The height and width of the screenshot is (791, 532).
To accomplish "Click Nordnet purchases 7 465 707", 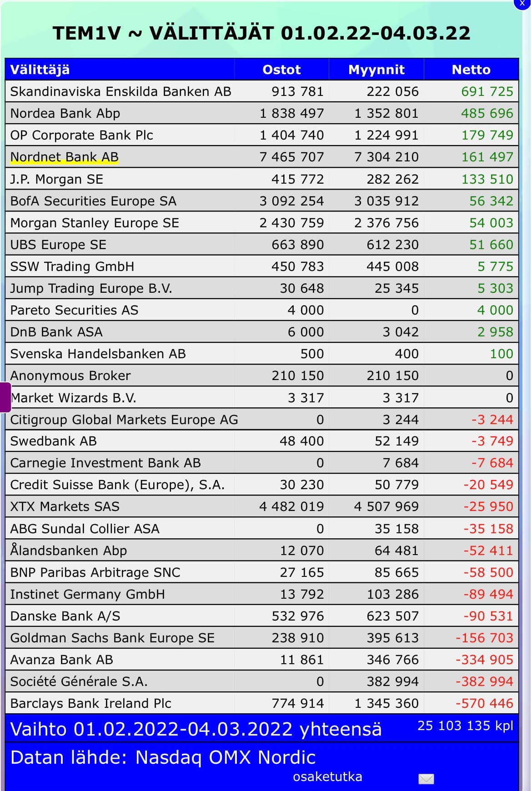I will coord(291,157).
